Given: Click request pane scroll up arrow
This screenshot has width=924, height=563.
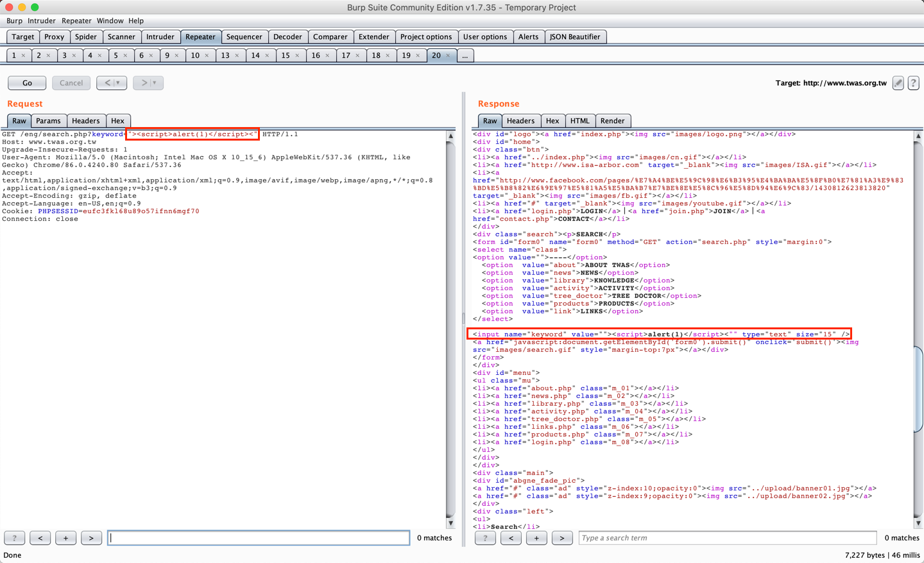Looking at the screenshot, I should [x=450, y=136].
